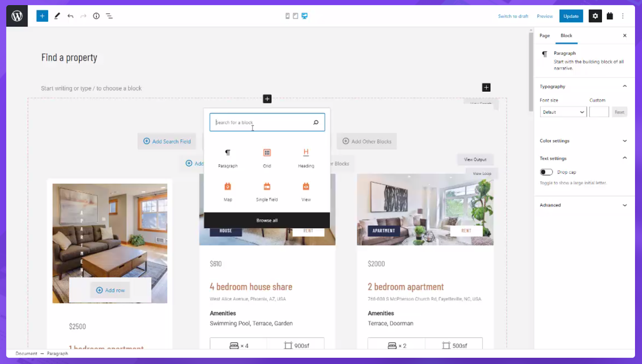Click Add Search Field button
The image size is (642, 364).
[167, 142]
